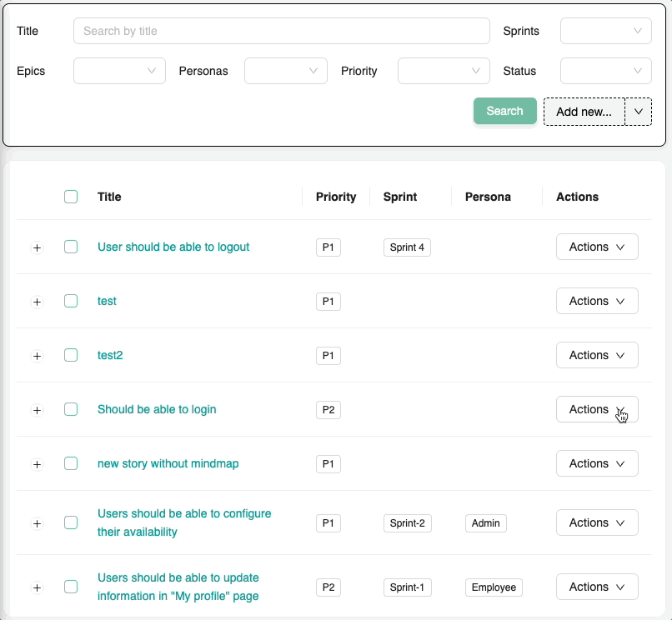The width and height of the screenshot is (672, 620).
Task: Open Actions menu for 'Should be able to login'
Action: 596,409
